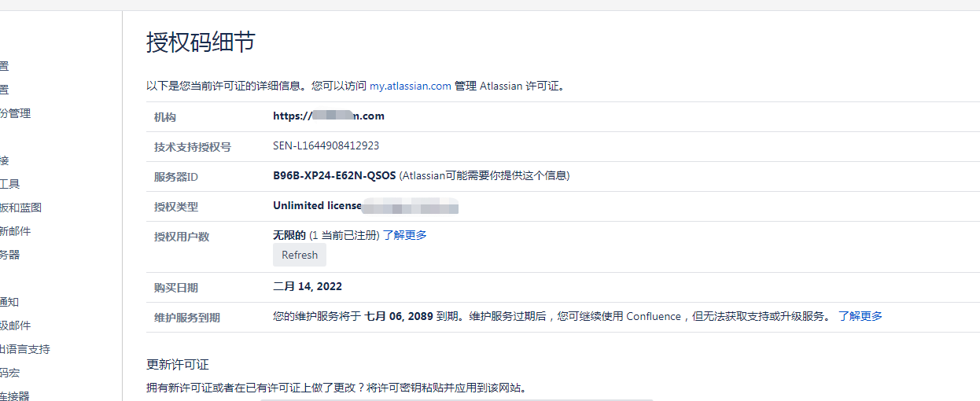Select 级邮件 in the sidebar
The width and height of the screenshot is (980, 401).
pyautogui.click(x=15, y=326)
